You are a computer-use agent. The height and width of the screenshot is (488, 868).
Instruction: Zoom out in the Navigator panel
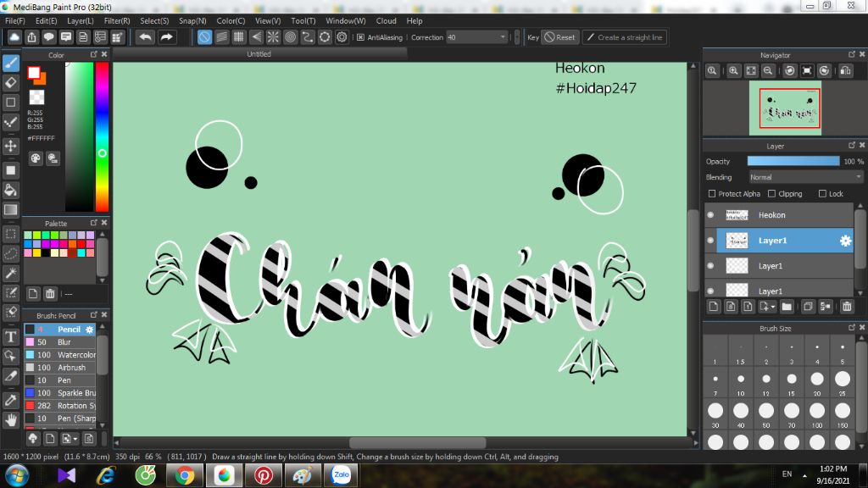(768, 71)
